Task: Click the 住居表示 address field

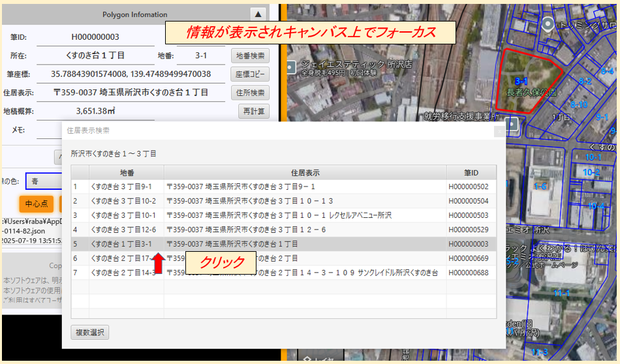Action: click(x=131, y=93)
